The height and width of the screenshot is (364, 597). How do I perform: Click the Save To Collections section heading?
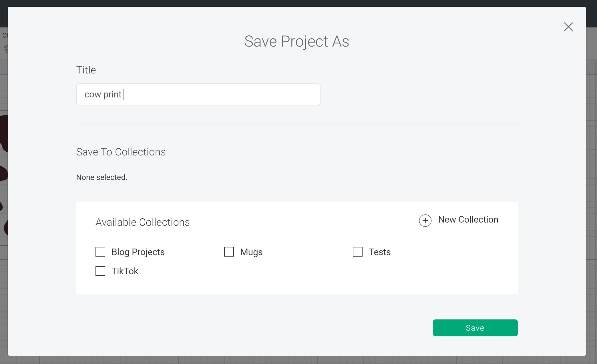[121, 152]
